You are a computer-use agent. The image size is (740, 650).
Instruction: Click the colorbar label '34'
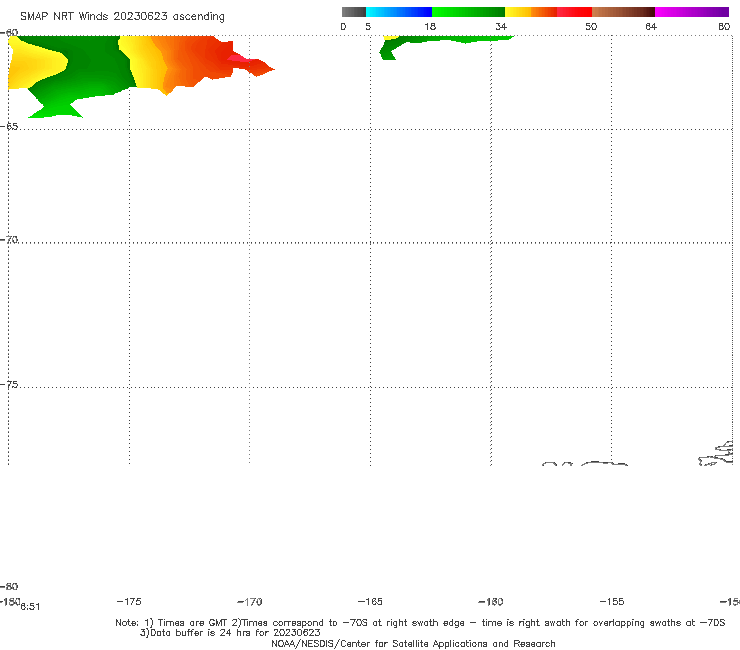(501, 26)
